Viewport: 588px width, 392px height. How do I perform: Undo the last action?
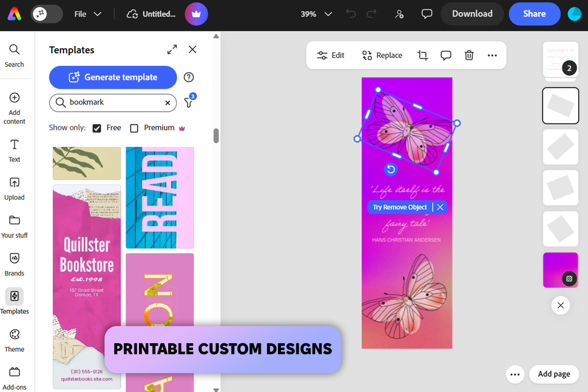pos(351,14)
